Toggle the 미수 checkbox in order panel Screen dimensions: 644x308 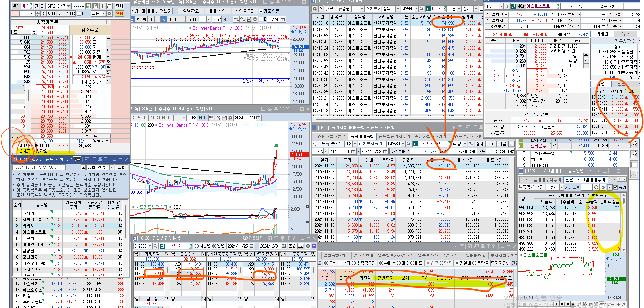click(79, 13)
